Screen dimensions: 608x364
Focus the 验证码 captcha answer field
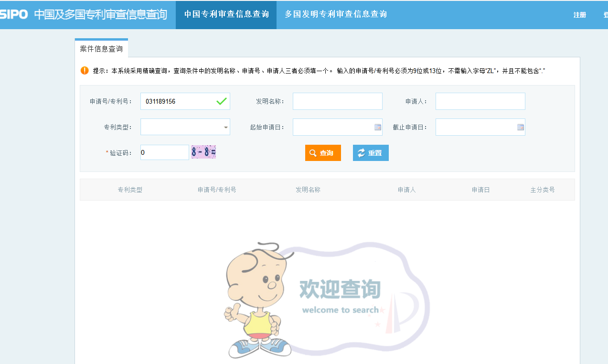pyautogui.click(x=164, y=152)
